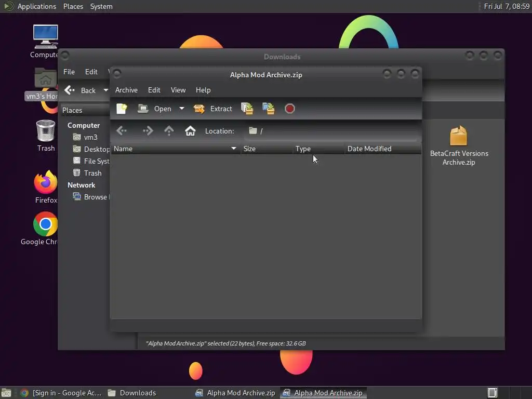
Task: Create a new archive with toolbar icon
Action: [x=122, y=109]
